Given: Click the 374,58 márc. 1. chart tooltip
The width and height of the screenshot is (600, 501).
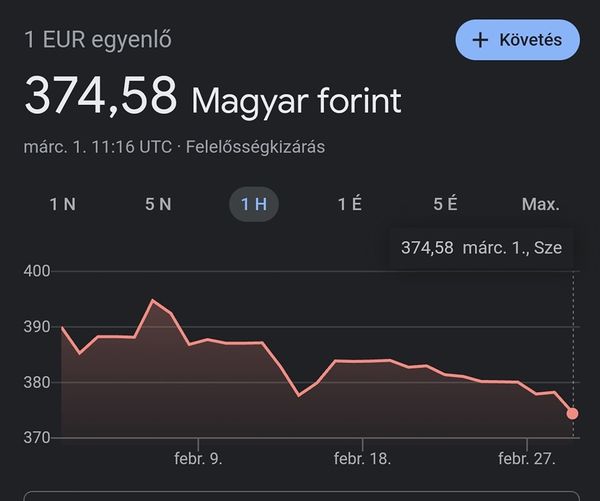Looking at the screenshot, I should pyautogui.click(x=481, y=248).
